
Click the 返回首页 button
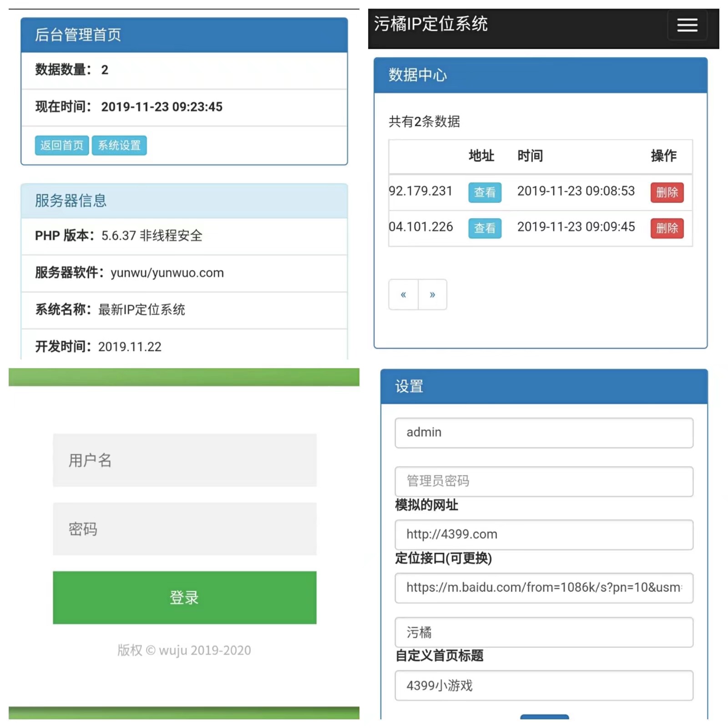coord(62,145)
